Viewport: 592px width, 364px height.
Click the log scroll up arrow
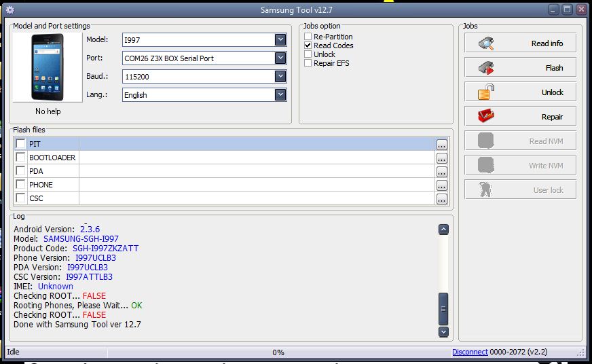pyautogui.click(x=443, y=230)
